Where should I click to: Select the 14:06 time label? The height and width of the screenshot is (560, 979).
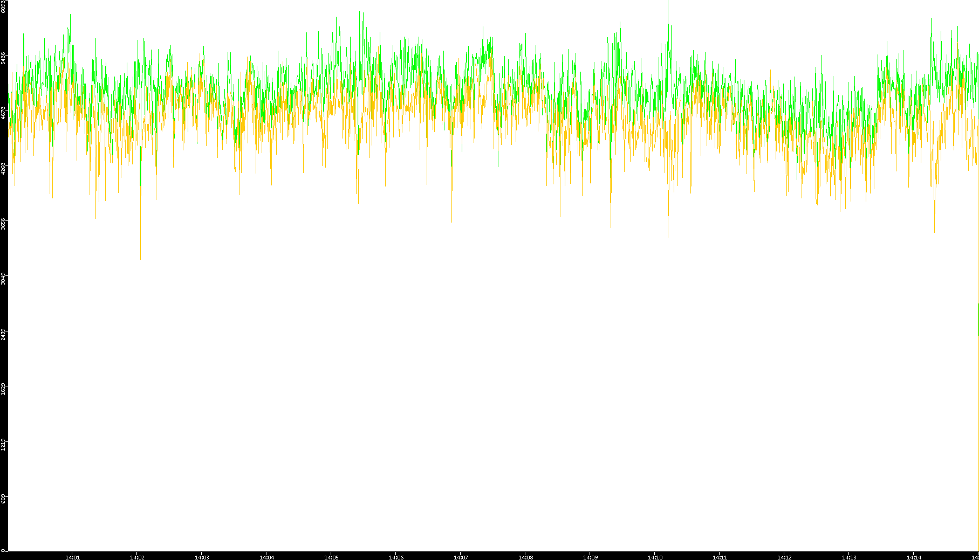tap(396, 557)
